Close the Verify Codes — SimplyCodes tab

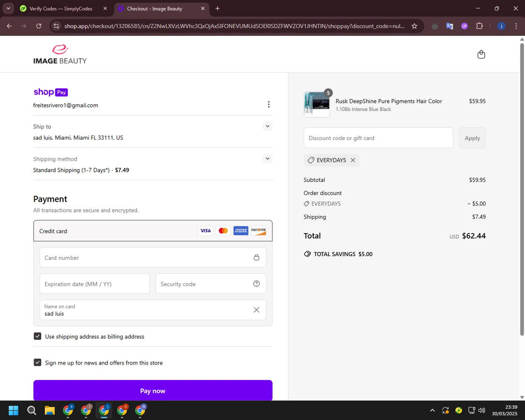point(105,8)
